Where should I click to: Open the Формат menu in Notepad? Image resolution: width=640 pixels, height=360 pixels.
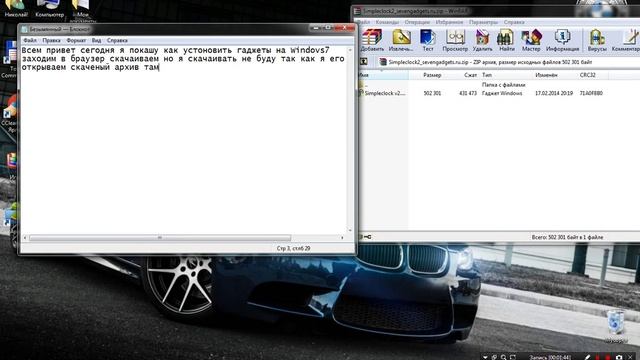pyautogui.click(x=76, y=40)
